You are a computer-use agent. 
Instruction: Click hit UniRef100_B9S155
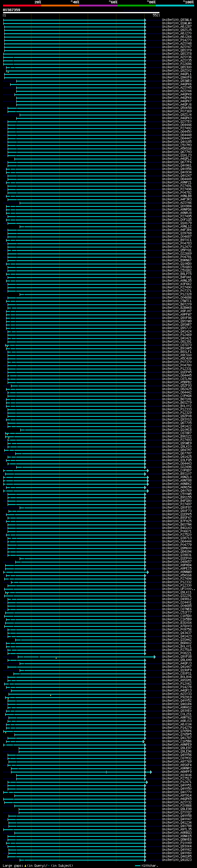[x=177, y=497]
